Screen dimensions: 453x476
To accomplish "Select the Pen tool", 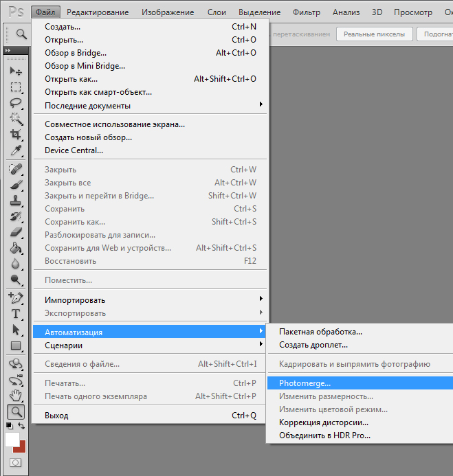I will 16,298.
